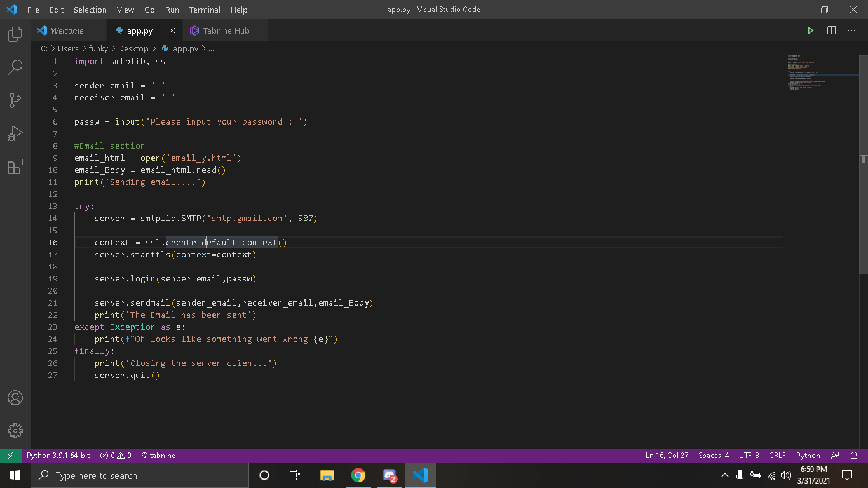Open the Search view in the activity bar
868x488 pixels.
pos(15,67)
